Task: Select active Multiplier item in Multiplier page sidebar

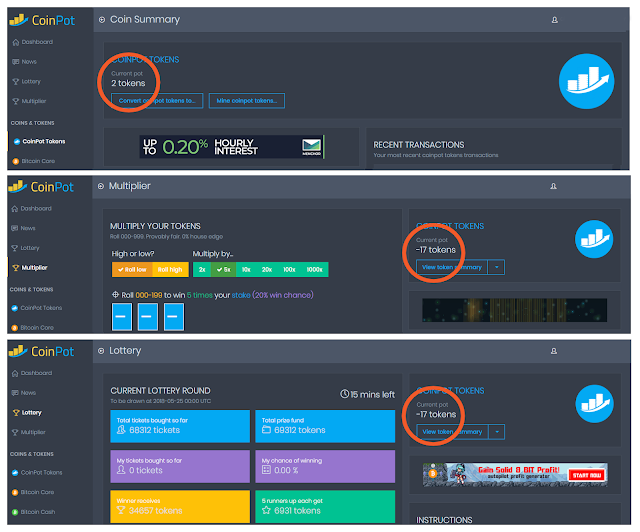Action: 30,267
